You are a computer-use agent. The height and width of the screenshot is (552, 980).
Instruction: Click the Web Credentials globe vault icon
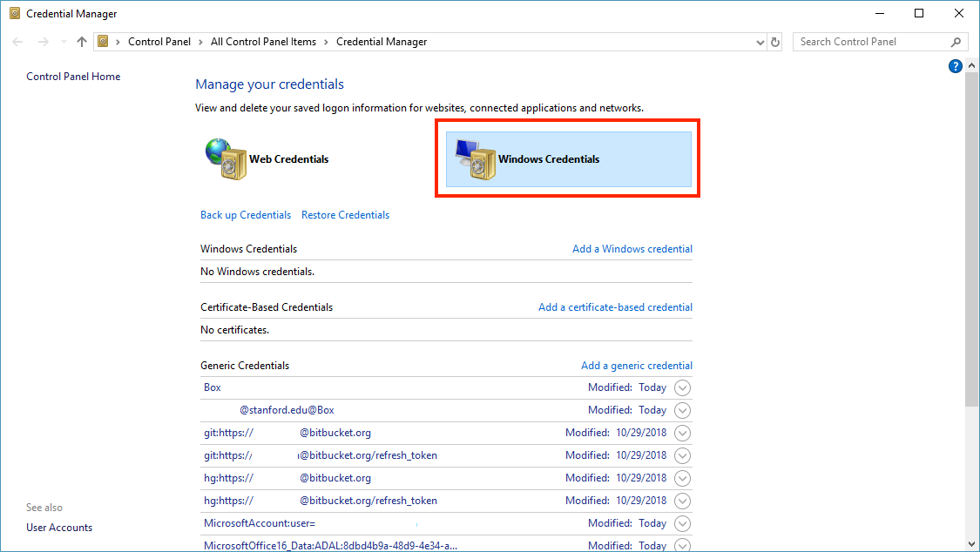[225, 159]
